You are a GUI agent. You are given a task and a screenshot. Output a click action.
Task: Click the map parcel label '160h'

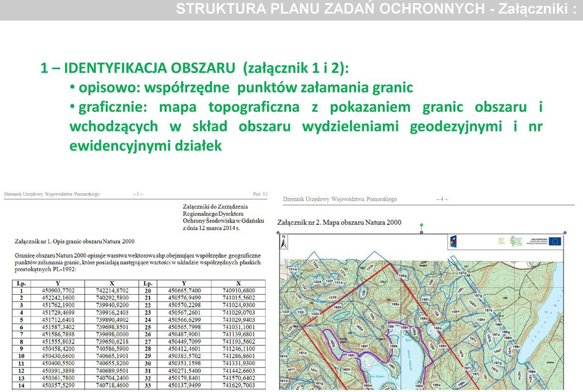(x=347, y=370)
